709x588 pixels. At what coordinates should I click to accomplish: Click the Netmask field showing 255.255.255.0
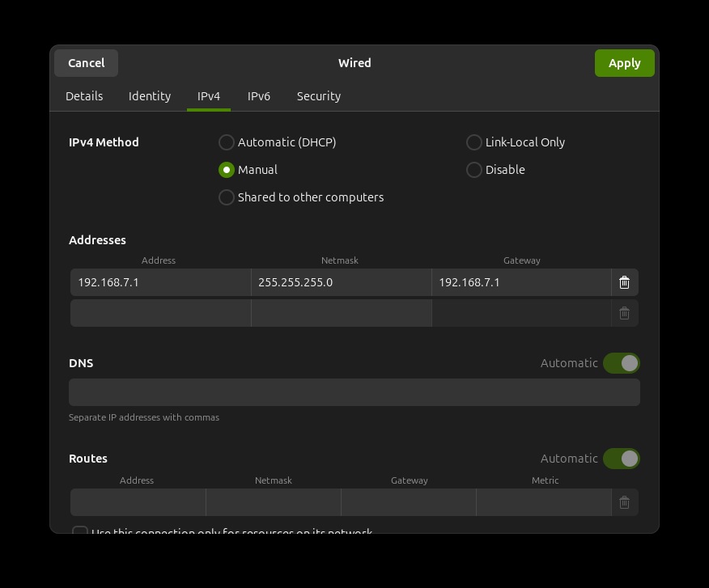coord(340,282)
